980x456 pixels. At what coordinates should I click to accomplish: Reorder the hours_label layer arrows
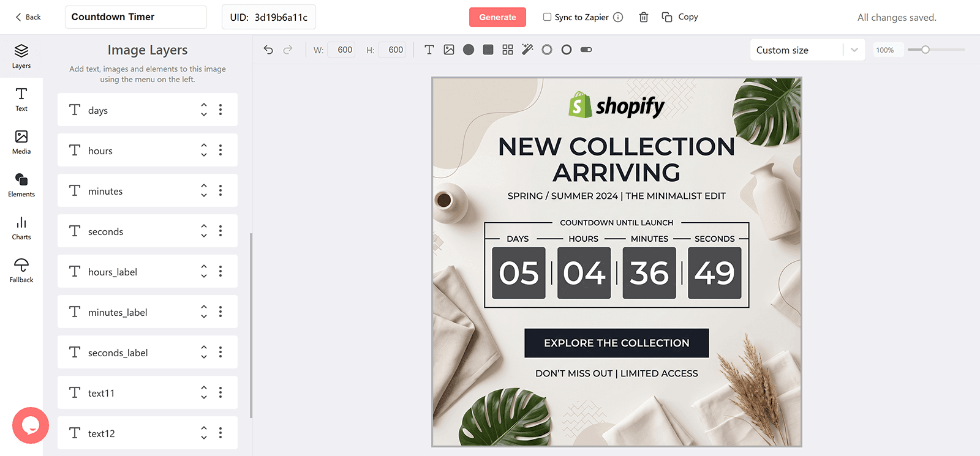[x=204, y=271]
